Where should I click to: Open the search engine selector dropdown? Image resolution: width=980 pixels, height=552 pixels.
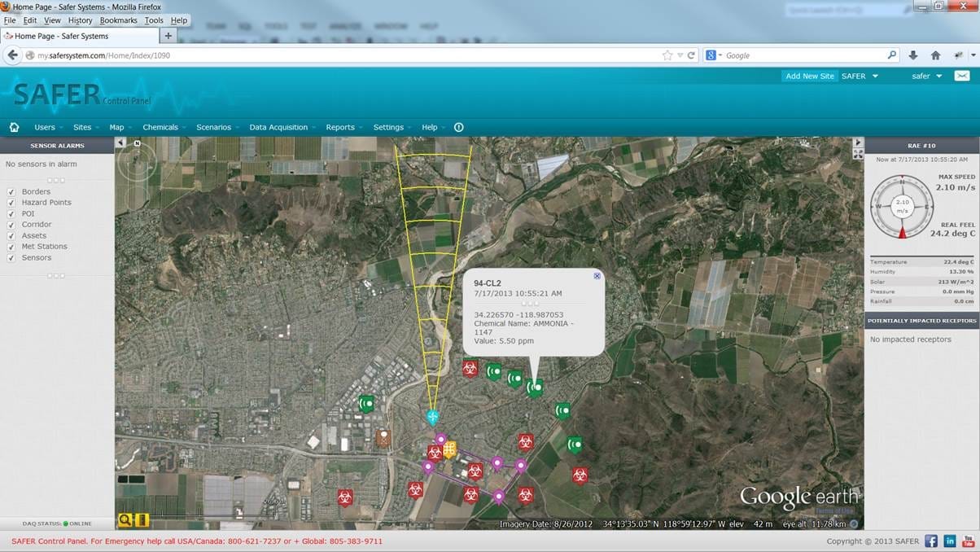[714, 55]
